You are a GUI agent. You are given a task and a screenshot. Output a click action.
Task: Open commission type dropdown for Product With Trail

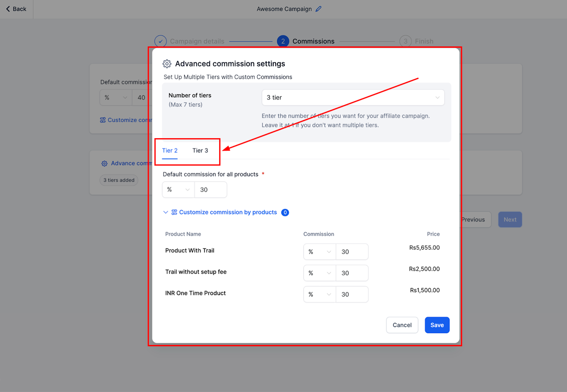[x=320, y=252]
